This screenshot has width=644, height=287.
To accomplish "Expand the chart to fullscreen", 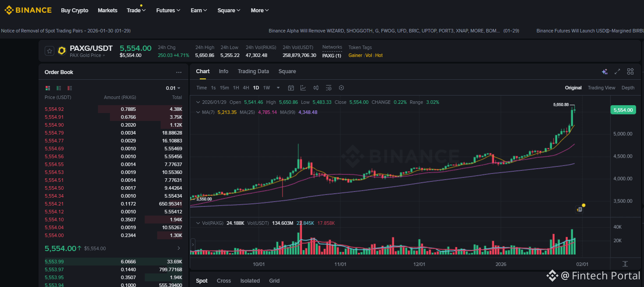I will point(617,71).
